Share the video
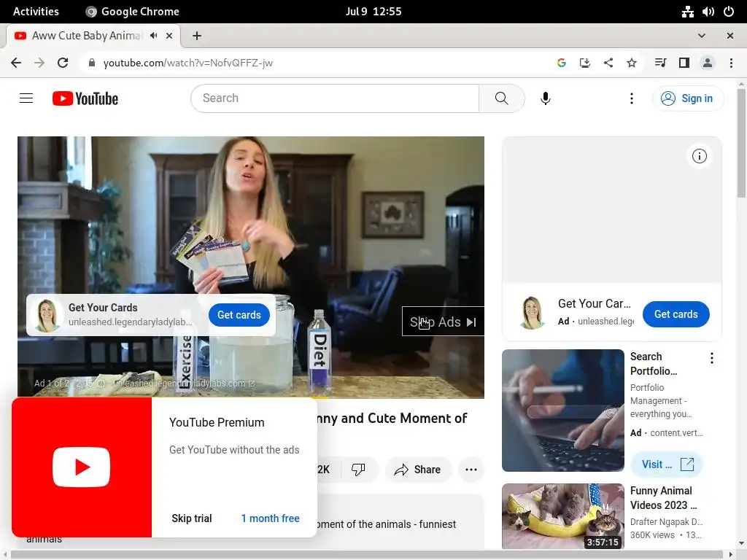This screenshot has width=747, height=560. click(417, 470)
